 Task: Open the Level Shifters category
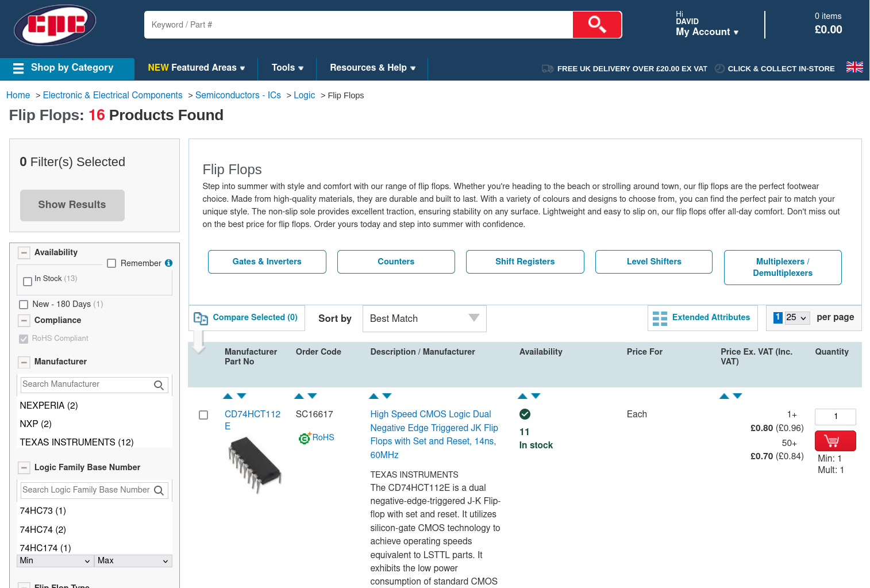coord(654,262)
